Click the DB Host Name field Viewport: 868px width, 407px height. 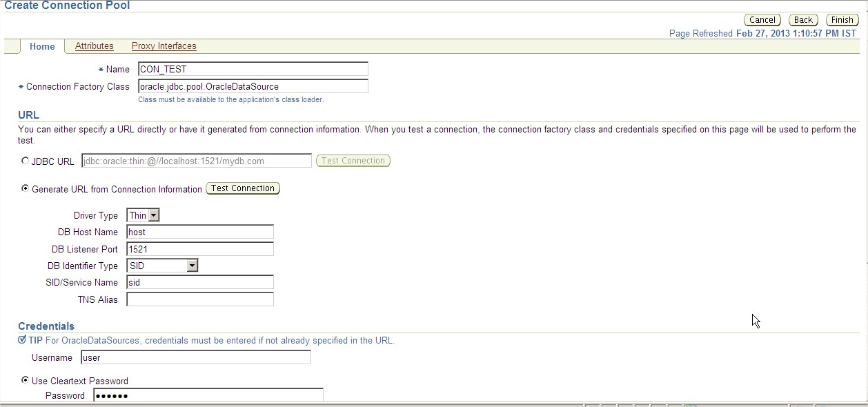(x=200, y=232)
